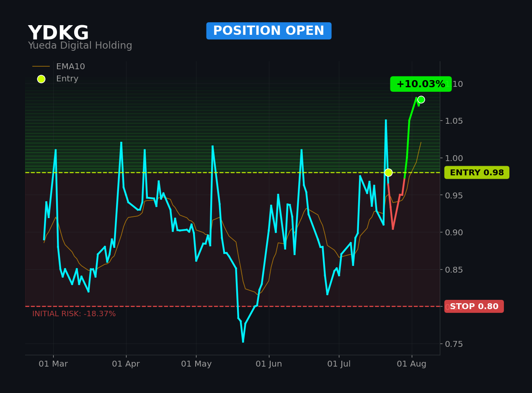Click the 1.05 price axis label
Screen dimensions: 532x393
[x=454, y=121]
